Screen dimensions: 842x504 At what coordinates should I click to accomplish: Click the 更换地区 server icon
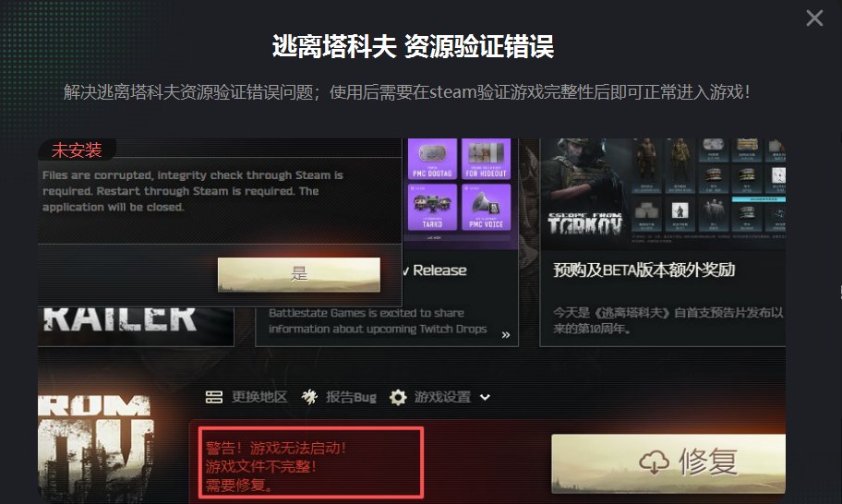pos(213,397)
